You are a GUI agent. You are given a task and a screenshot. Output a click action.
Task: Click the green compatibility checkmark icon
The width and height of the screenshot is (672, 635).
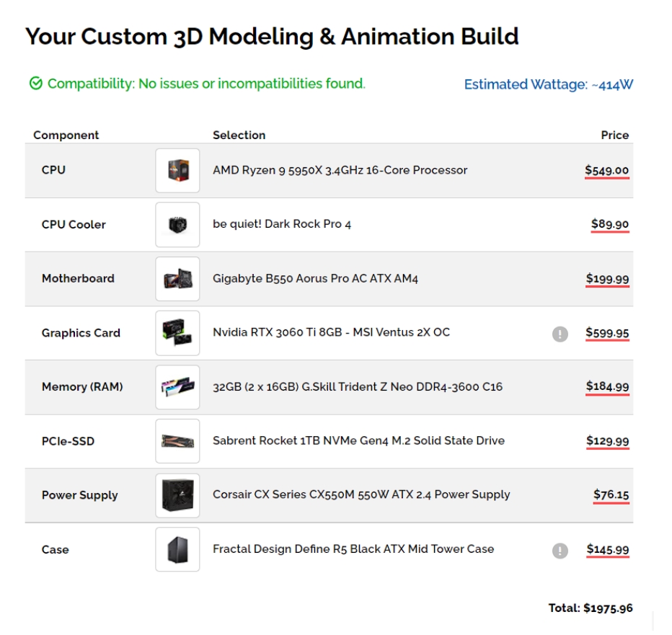[x=36, y=83]
